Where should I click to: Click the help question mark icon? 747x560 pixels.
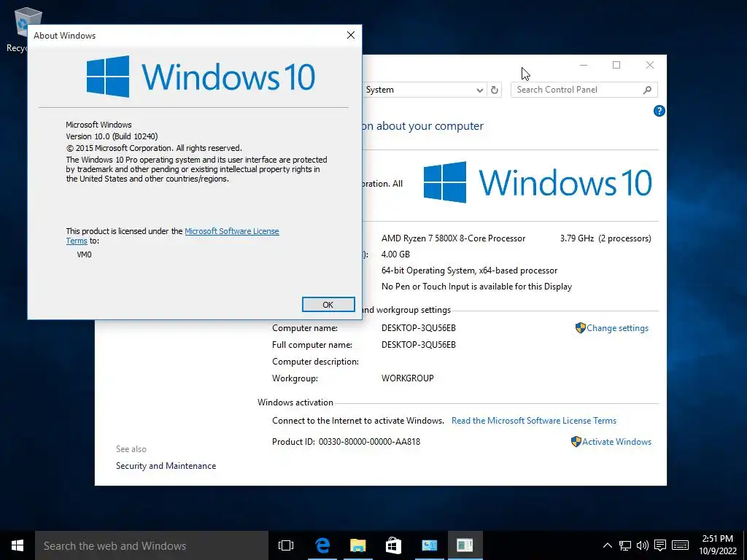point(659,111)
